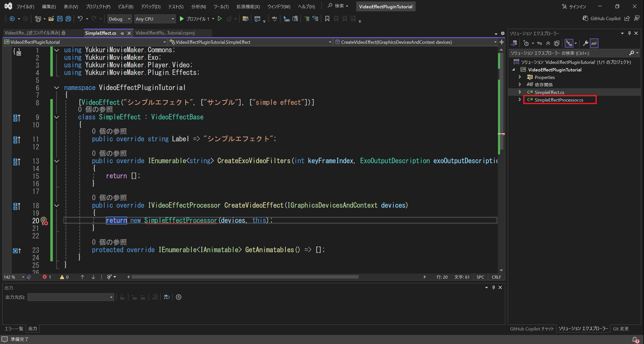The height and width of the screenshot is (344, 644).
Task: Click the Find in Files icon
Action: coord(245,19)
